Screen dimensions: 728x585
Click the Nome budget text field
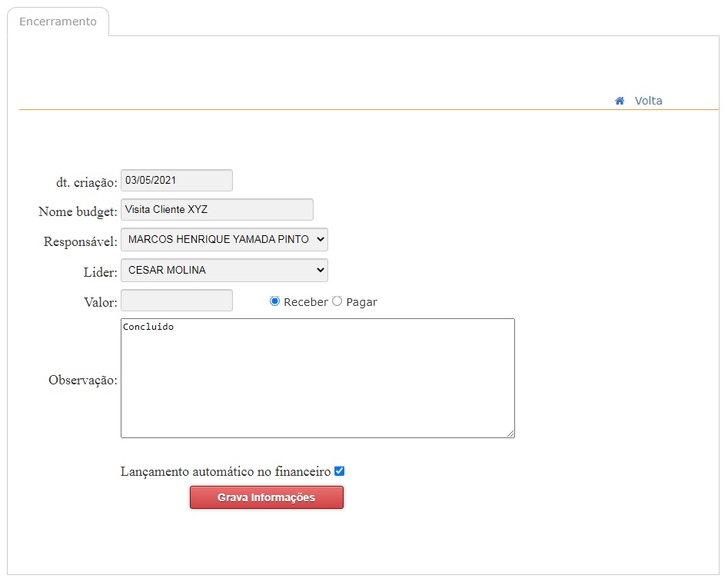tap(217, 210)
